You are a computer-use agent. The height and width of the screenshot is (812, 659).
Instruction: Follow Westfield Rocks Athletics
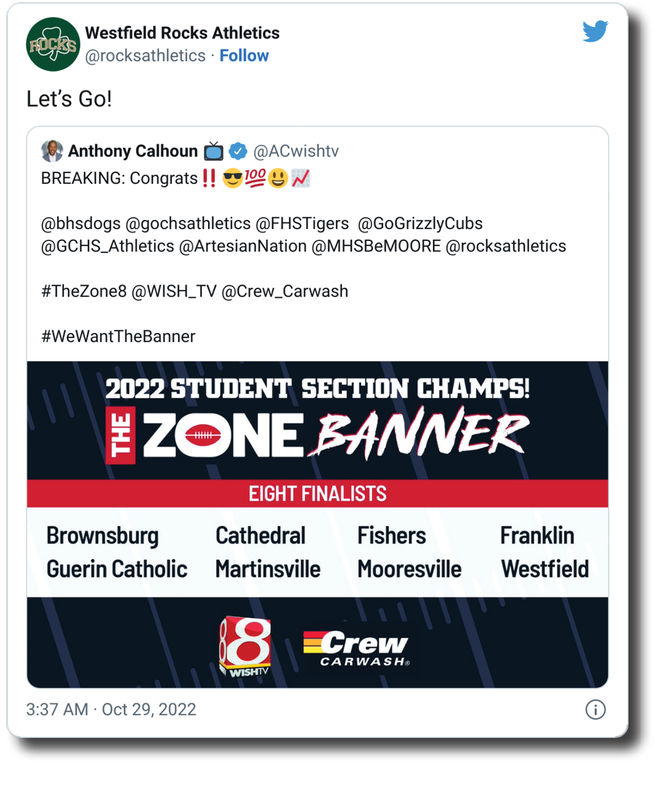tap(244, 55)
